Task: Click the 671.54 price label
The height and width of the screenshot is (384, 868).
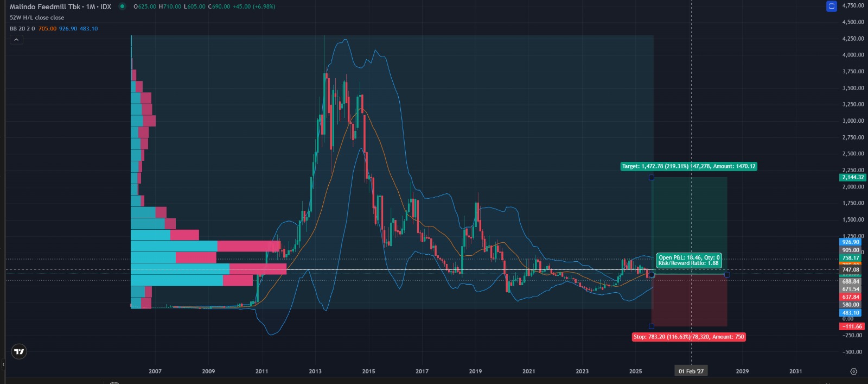Action: [851, 289]
